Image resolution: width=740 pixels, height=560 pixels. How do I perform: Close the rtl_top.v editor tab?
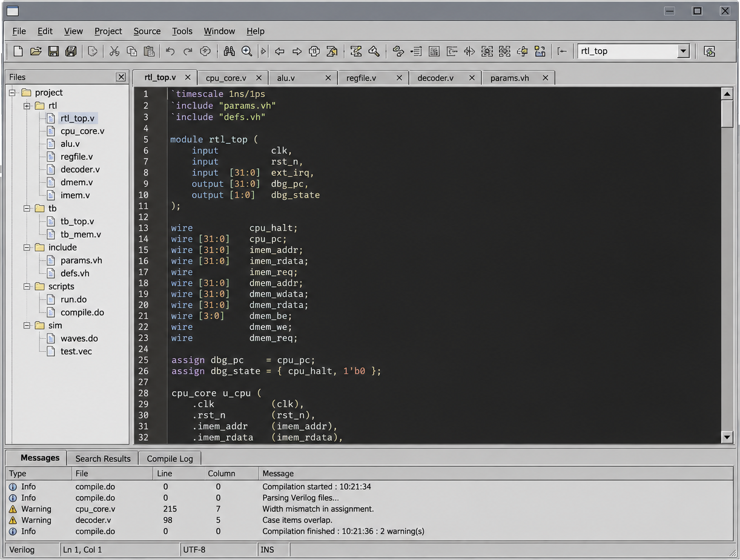pyautogui.click(x=188, y=77)
